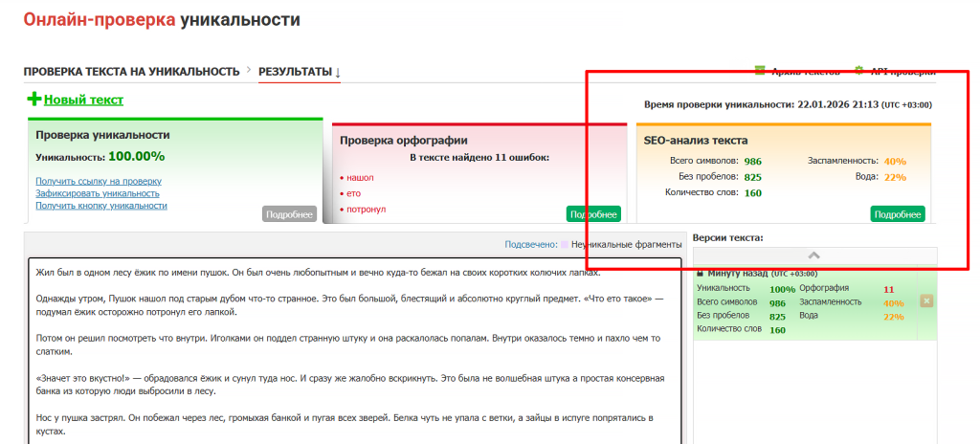Click the Время проверки уникальности timestamp
The image size is (980, 444).
788,104
